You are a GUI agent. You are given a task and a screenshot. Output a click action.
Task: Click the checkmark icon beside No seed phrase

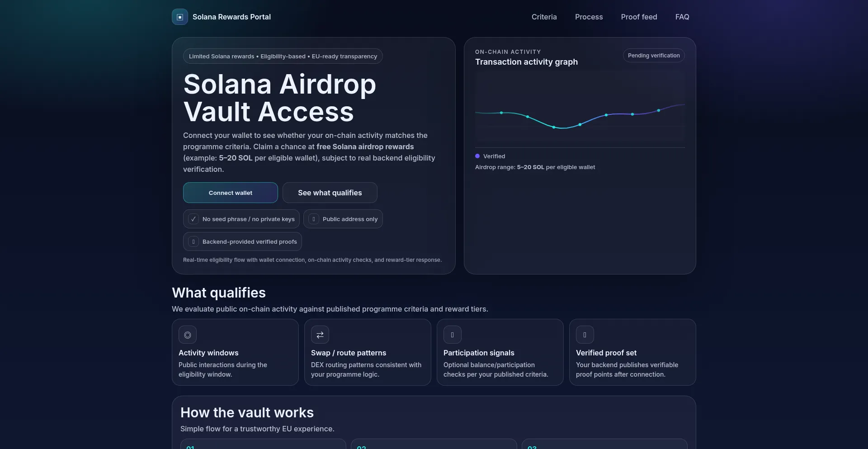pyautogui.click(x=193, y=219)
